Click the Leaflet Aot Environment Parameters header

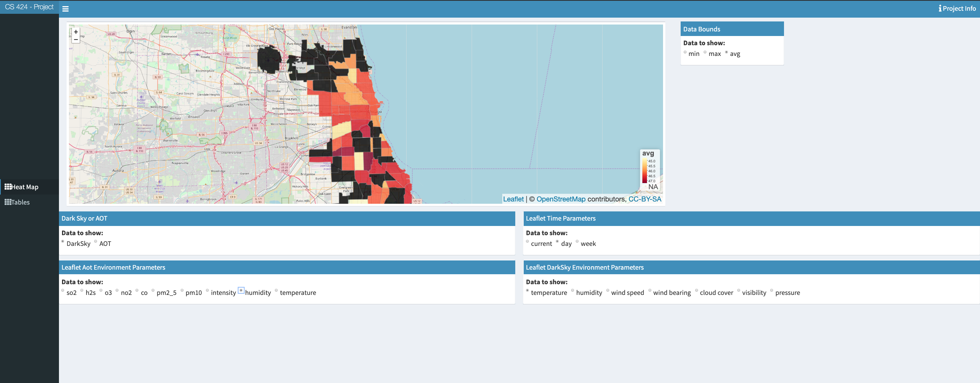287,267
